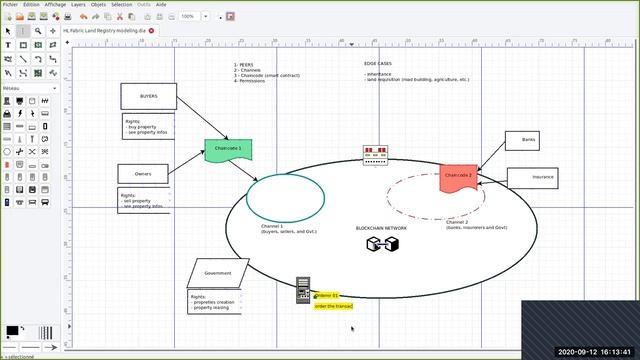This screenshot has width=640, height=360.
Task: Click the Print icon
Action: click(x=67, y=17)
